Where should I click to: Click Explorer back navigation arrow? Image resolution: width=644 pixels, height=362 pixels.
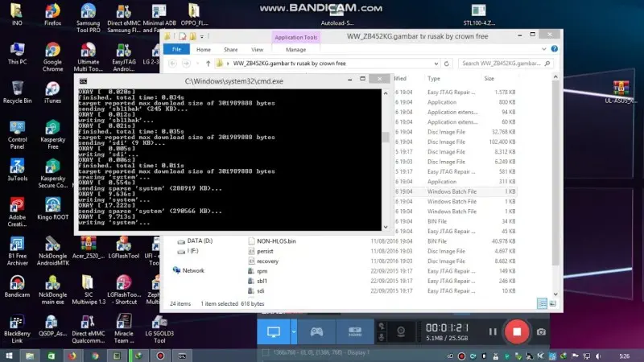tap(173, 64)
